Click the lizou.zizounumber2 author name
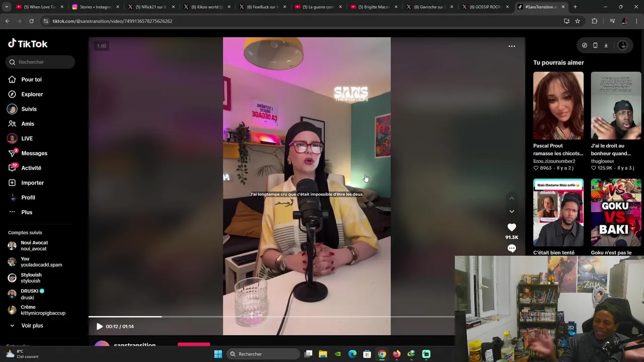Screen dimensions: 644x362 point(554,161)
